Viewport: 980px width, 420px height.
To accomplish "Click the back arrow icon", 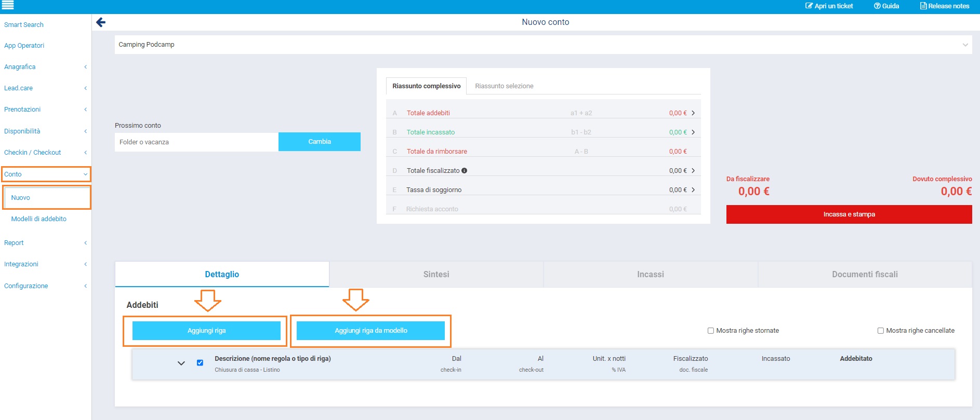I will (101, 22).
